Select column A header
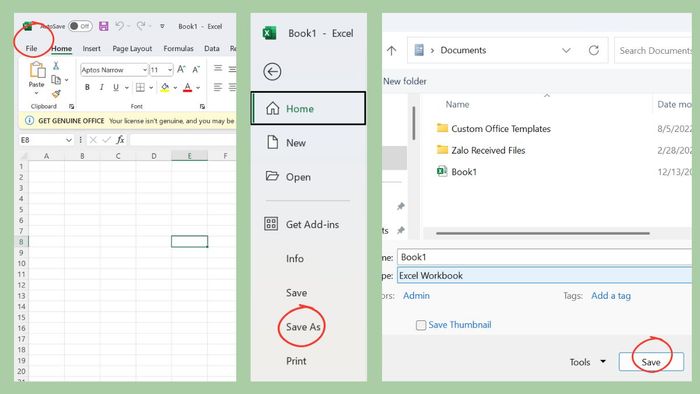The height and width of the screenshot is (394, 700). tap(46, 156)
